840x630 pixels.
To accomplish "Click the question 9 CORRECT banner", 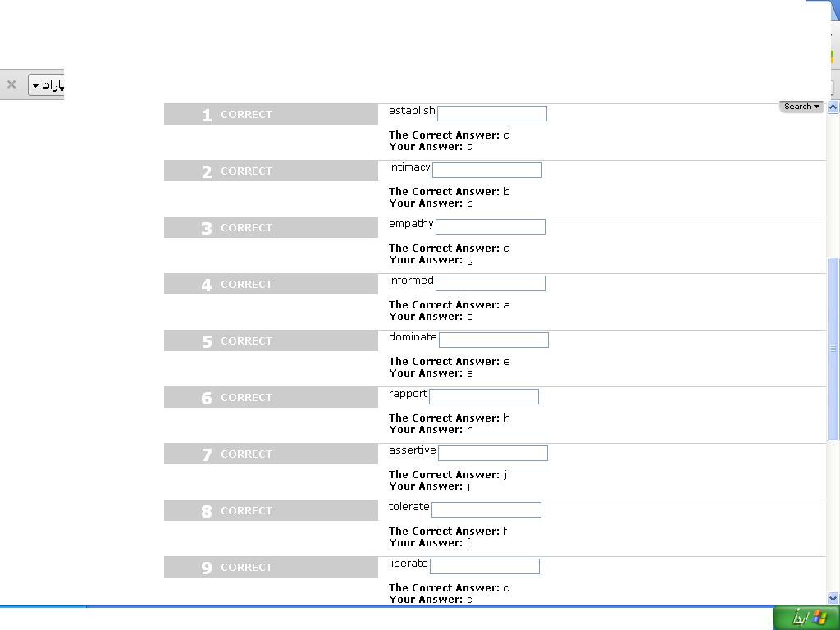I will pos(271,567).
